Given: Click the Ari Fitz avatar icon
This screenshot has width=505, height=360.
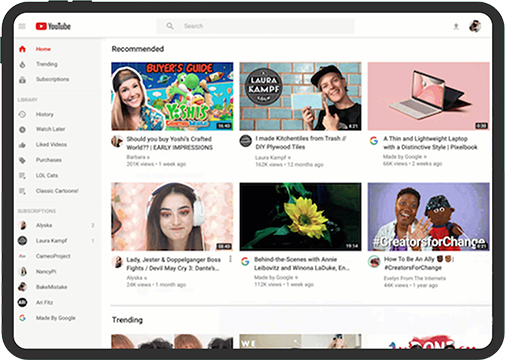Looking at the screenshot, I should [22, 302].
